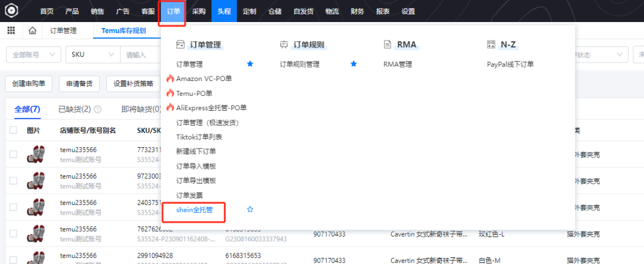Open the 销售 top menu
Viewport: 644px width, 264px height.
click(97, 11)
